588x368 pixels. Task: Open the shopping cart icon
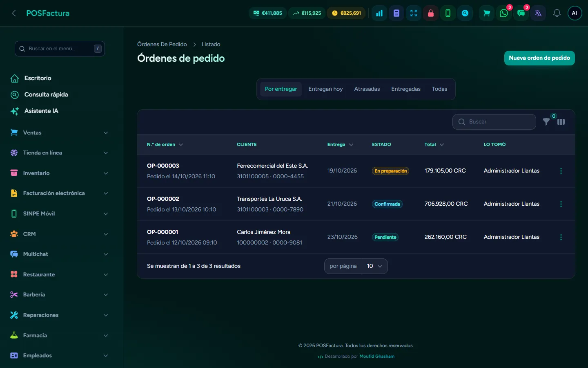point(487,13)
